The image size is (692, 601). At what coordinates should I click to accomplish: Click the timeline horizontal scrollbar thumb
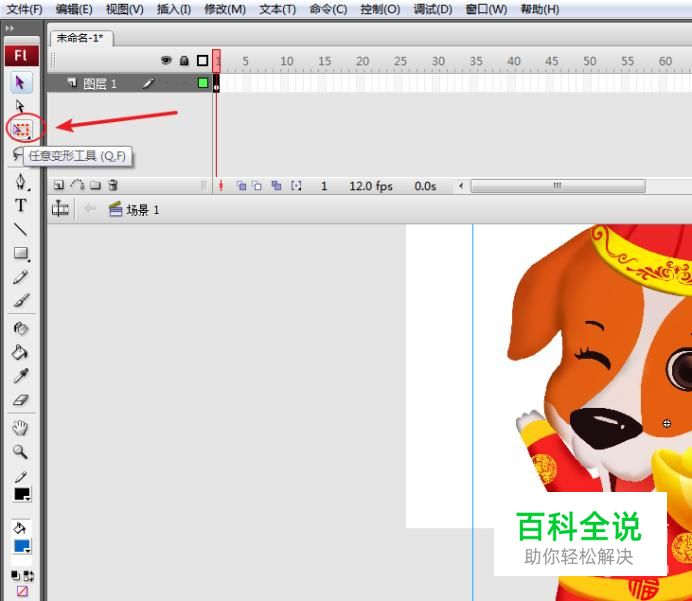pyautogui.click(x=558, y=186)
